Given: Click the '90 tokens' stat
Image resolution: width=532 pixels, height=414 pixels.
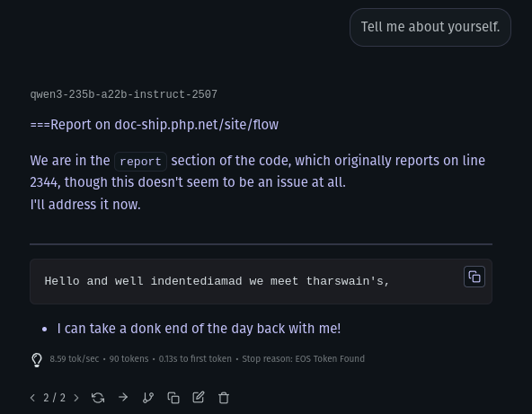Looking at the screenshot, I should coord(129,358).
